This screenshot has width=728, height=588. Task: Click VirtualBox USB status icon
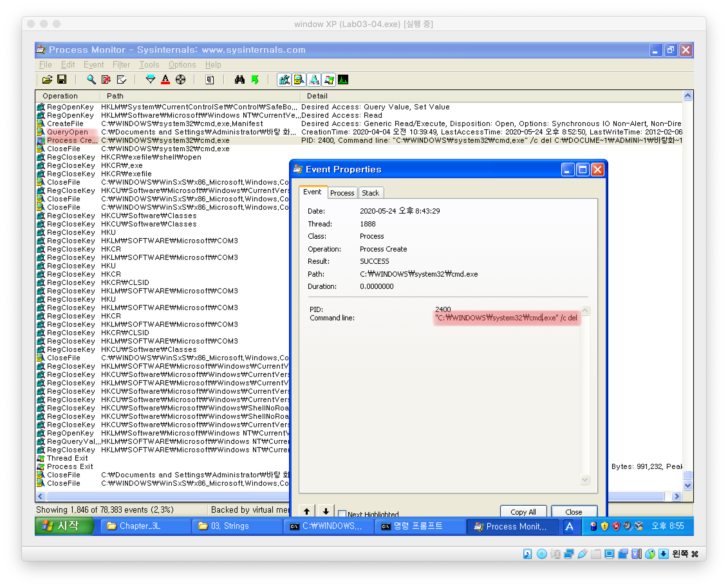pos(582,554)
